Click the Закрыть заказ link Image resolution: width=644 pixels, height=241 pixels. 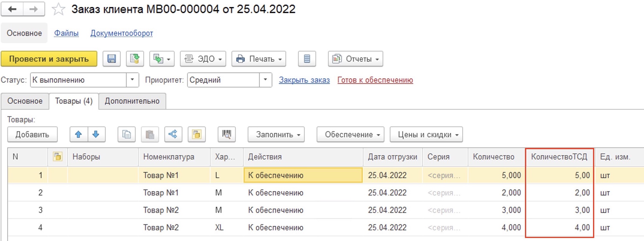(304, 80)
